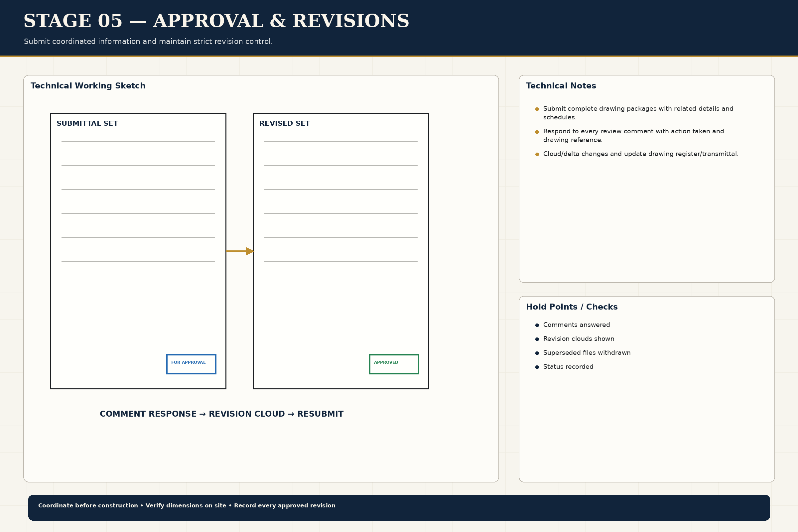The image size is (798, 532).
Task: Click the note 'Respond to every review comment'
Action: click(633, 135)
